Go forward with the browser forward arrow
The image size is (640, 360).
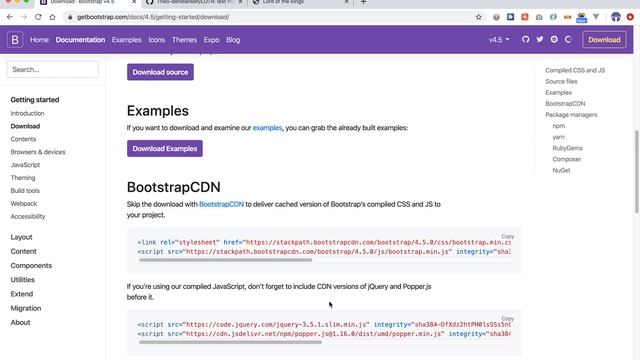tap(24, 17)
